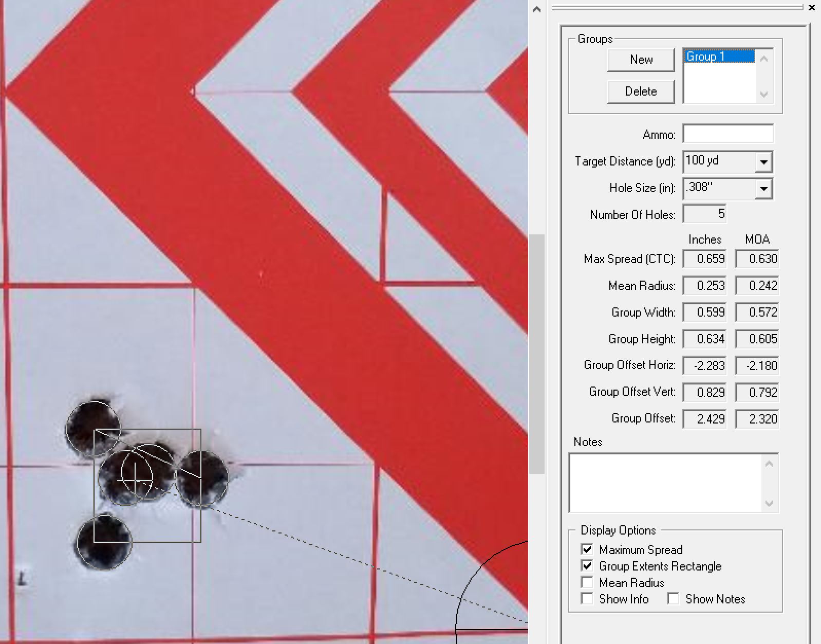
Task: Click the Group Width MOA value 0.572
Action: point(757,312)
